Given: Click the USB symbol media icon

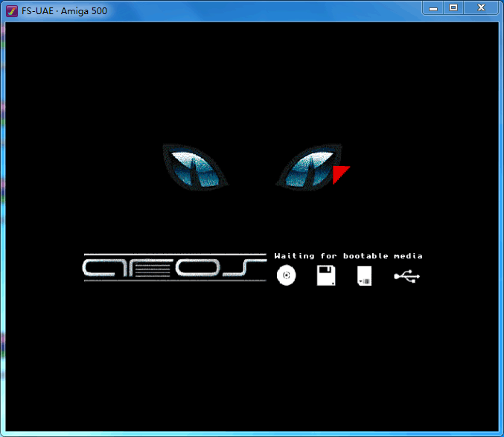Looking at the screenshot, I should tap(407, 277).
